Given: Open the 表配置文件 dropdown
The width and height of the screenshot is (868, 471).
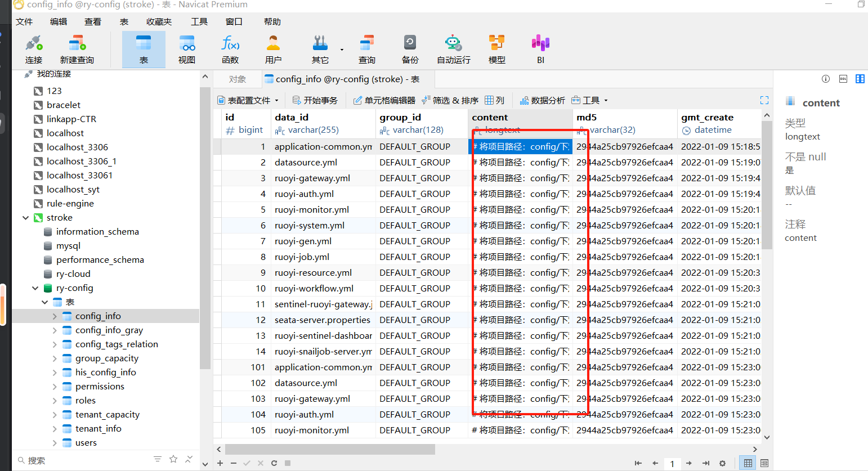Looking at the screenshot, I should coord(248,100).
